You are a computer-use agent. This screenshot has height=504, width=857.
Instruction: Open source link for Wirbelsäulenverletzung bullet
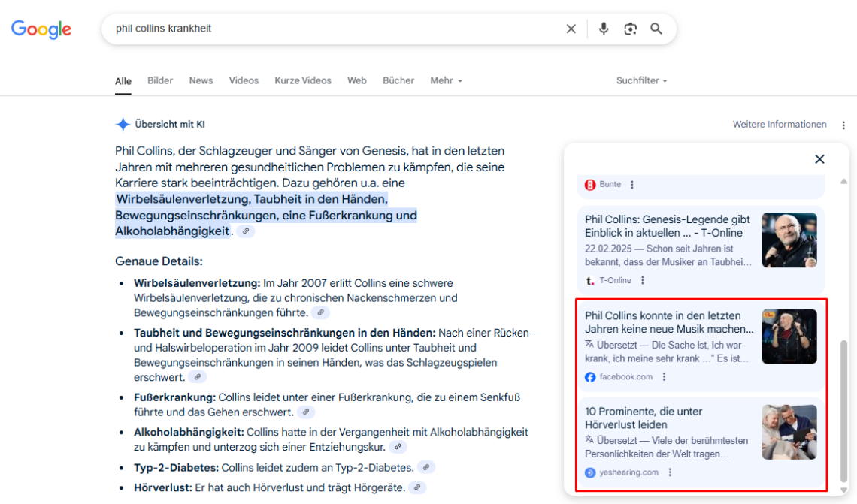[321, 313]
